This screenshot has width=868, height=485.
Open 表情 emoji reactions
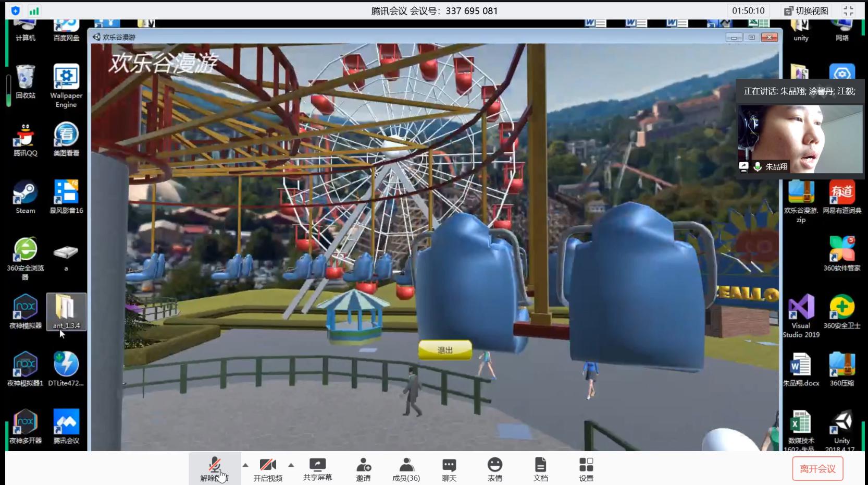pyautogui.click(x=494, y=468)
